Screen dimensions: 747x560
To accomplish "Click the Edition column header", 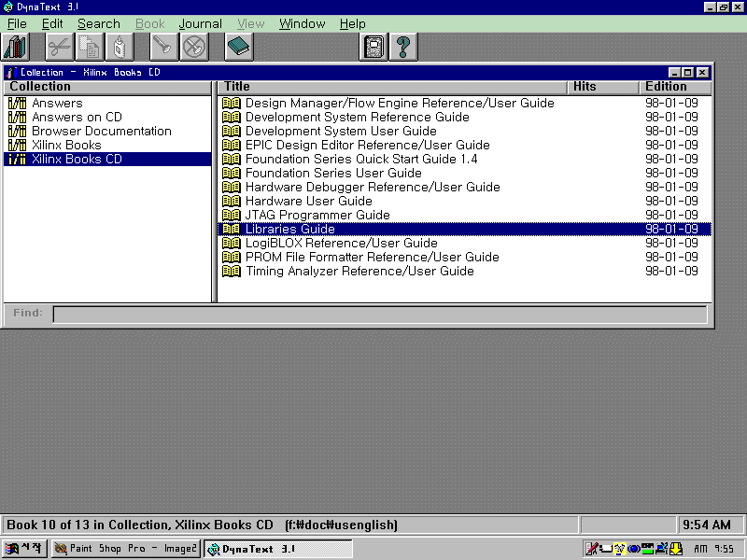I will click(x=675, y=87).
